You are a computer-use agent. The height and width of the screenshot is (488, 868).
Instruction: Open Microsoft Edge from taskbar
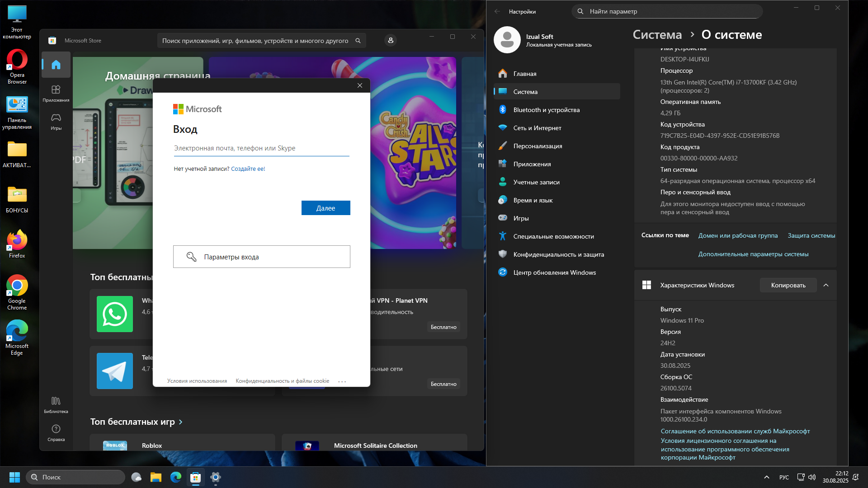pos(176,477)
